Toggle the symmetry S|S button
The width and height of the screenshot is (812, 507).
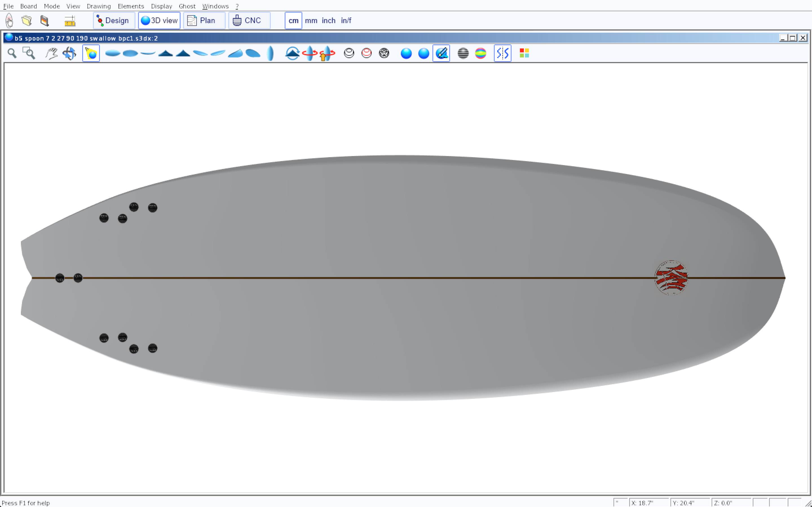502,53
